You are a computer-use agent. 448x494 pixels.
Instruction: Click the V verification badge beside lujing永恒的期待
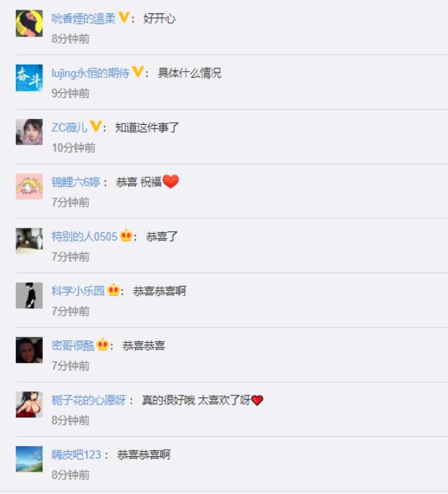click(x=138, y=72)
